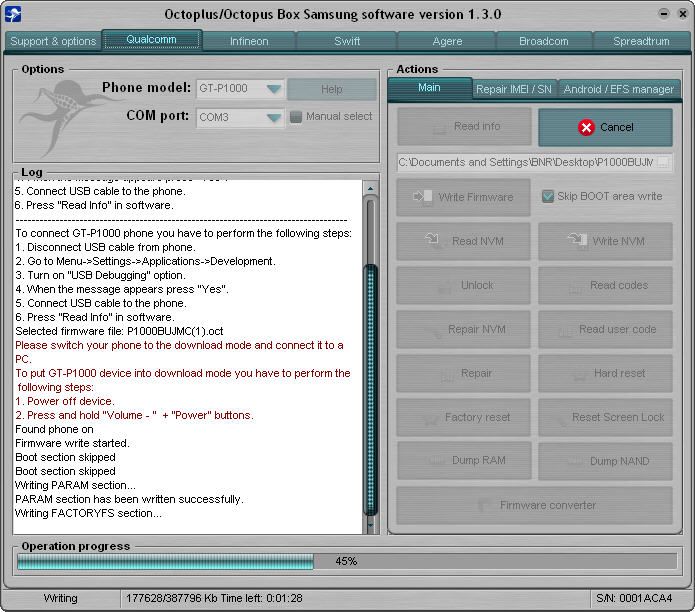Image resolution: width=695 pixels, height=612 pixels.
Task: Click log line 'Writing FACTORYFS section...'
Action: pos(88,513)
